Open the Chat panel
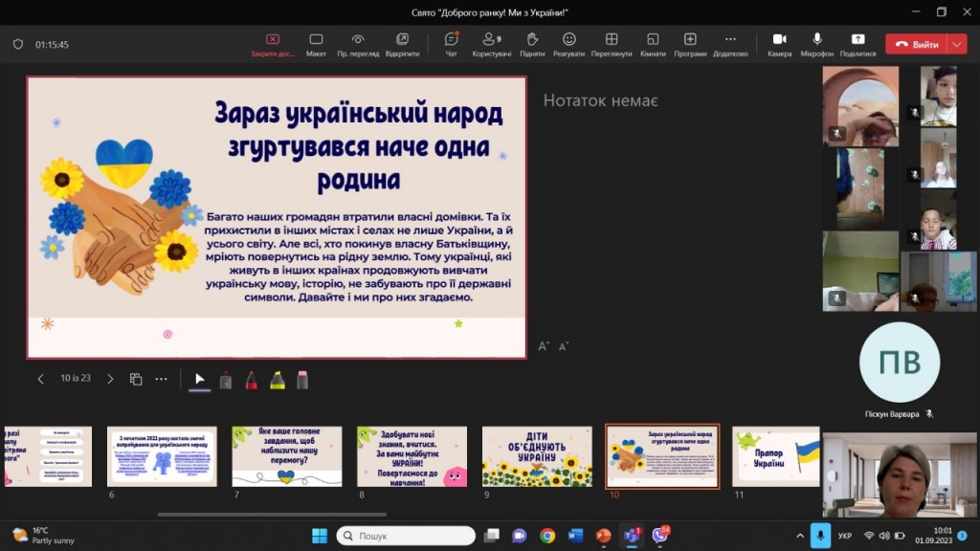Viewport: 980px width, 551px height. (451, 44)
